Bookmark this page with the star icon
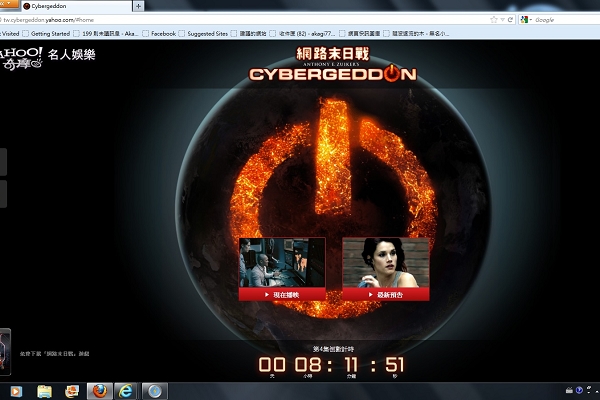Viewport: 600px width, 400px height. 494,20
